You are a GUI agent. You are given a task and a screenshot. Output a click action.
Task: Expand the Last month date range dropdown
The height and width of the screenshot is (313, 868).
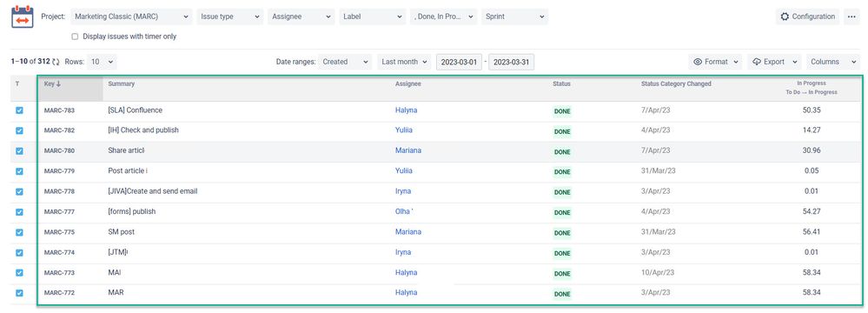pos(405,62)
